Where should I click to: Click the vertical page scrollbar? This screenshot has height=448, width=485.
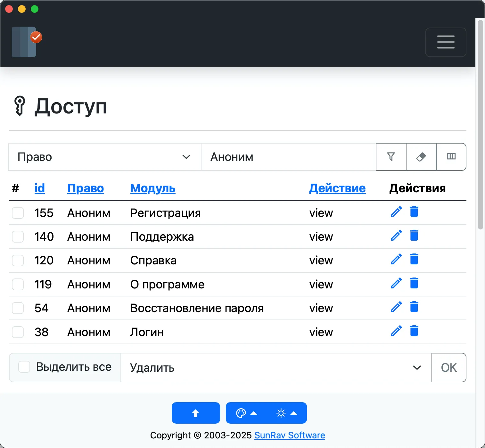tap(480, 125)
